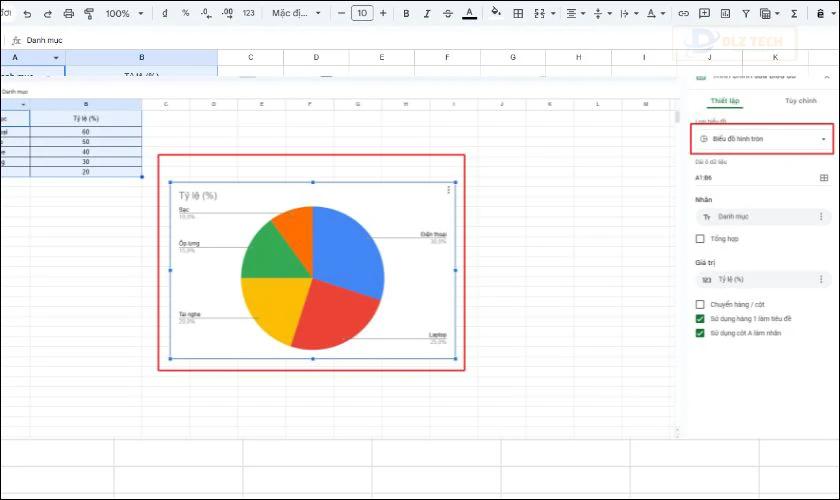Click the Merge cells icon
The height and width of the screenshot is (500, 840).
click(539, 13)
